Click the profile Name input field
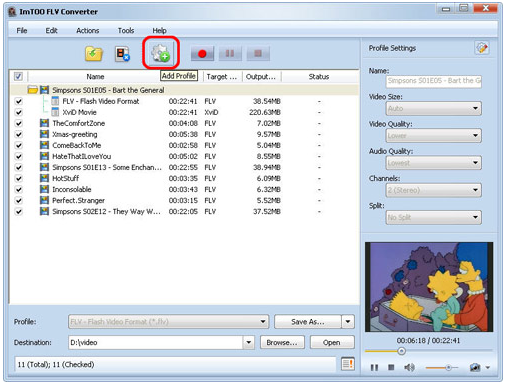This screenshot has height=384, width=507. [434, 81]
